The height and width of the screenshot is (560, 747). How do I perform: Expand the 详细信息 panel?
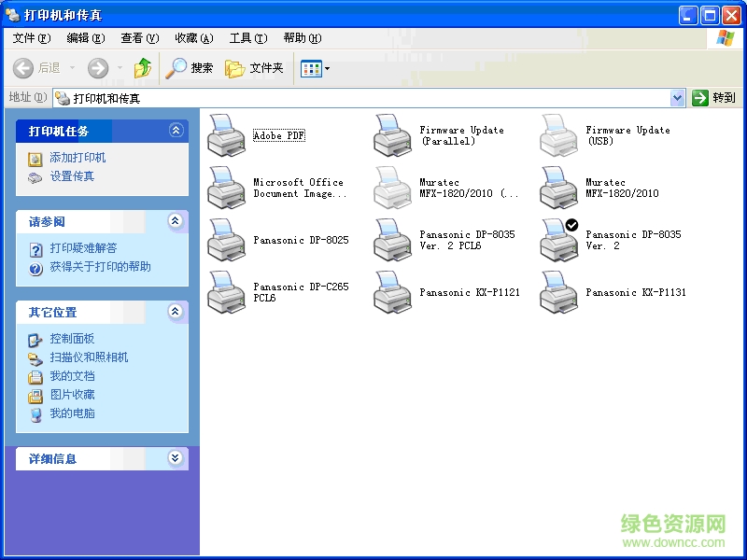point(175,458)
